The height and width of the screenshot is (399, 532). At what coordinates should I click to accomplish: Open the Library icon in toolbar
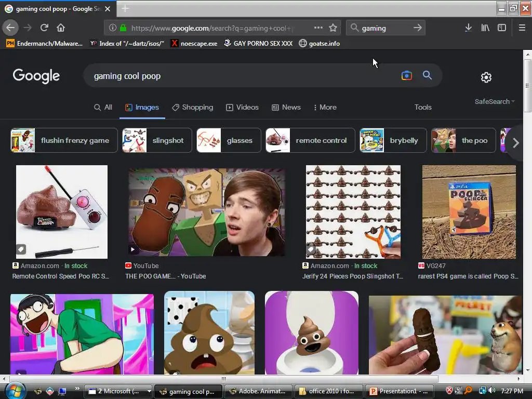tap(485, 28)
